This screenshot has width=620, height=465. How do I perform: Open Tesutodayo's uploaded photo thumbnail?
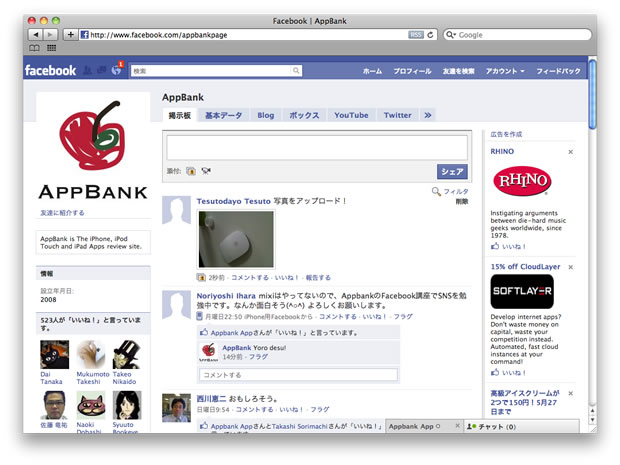[x=236, y=239]
